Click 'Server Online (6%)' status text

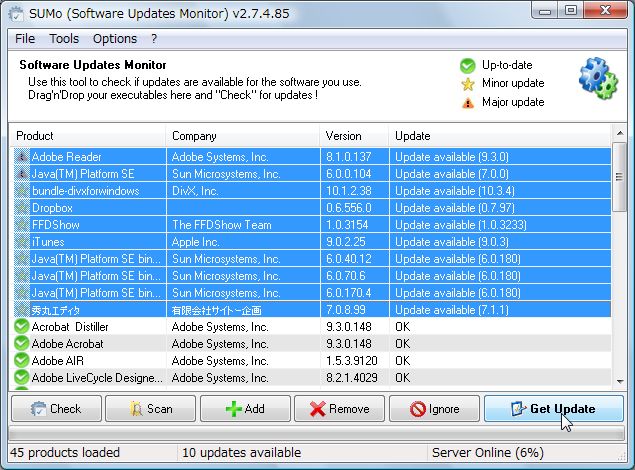(x=488, y=452)
